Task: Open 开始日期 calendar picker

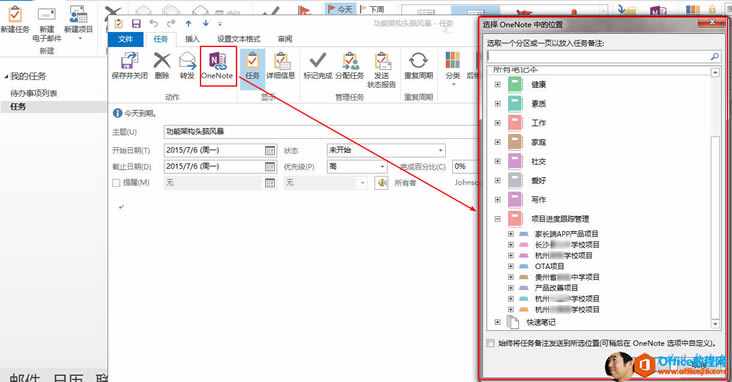Action: (270, 150)
